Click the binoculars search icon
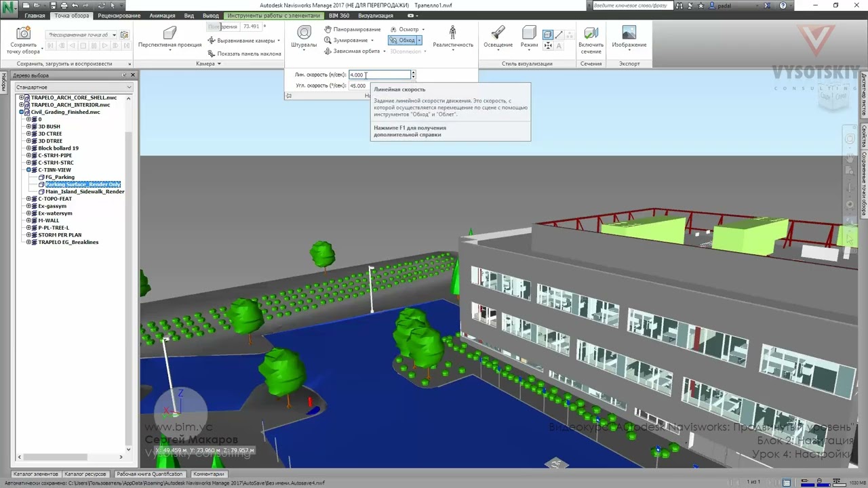This screenshot has height=488, width=868. (681, 5)
